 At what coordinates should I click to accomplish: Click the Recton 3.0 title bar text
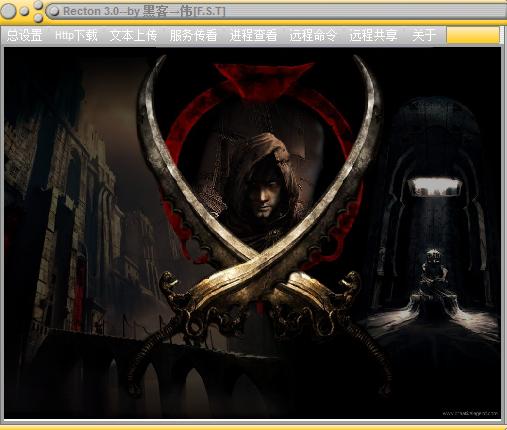[144, 11]
